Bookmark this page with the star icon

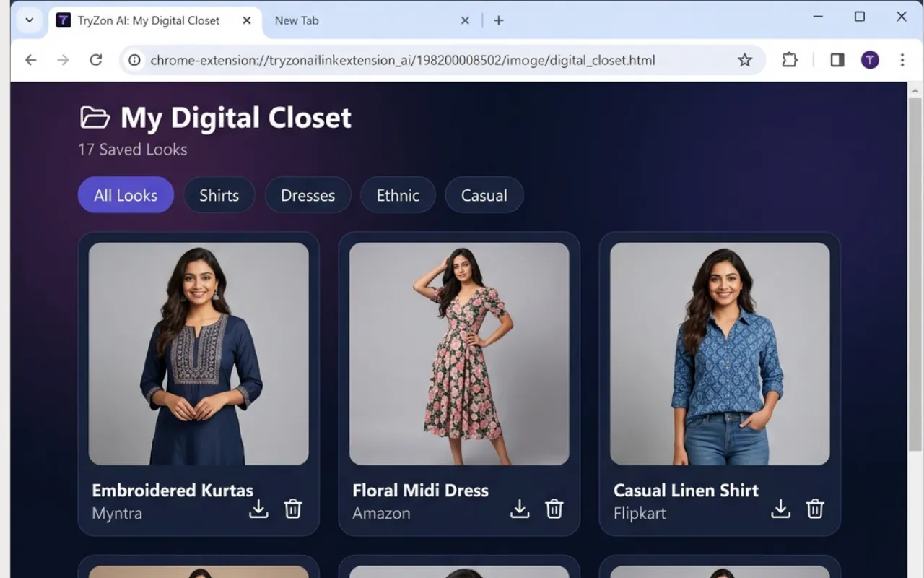(x=745, y=60)
